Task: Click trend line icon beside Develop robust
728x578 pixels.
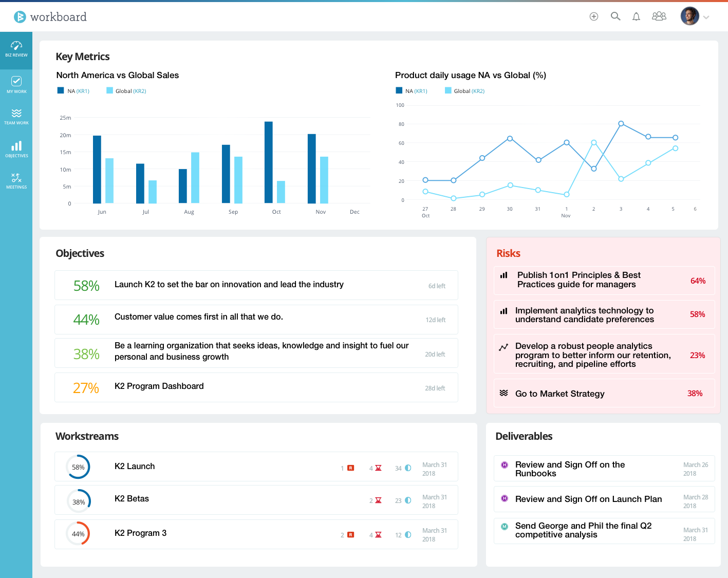Action: 503,347
